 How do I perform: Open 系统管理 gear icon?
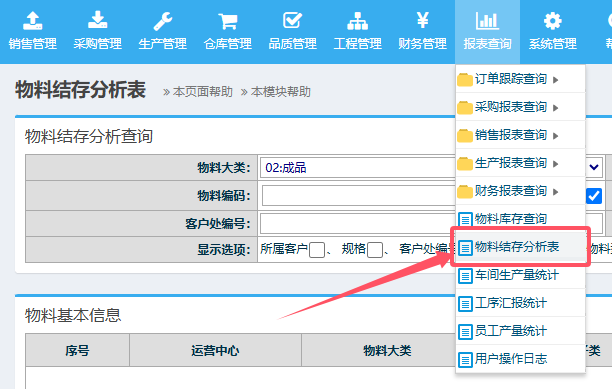click(x=553, y=21)
